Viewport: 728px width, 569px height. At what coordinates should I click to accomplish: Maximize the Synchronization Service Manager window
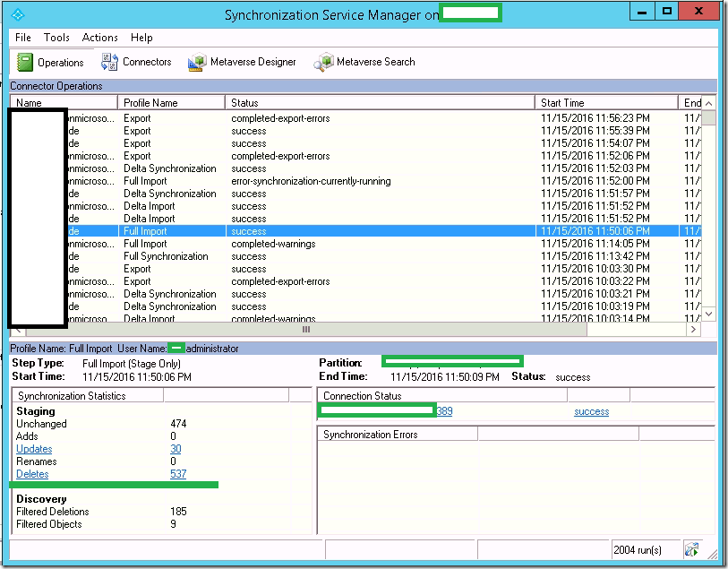point(667,12)
